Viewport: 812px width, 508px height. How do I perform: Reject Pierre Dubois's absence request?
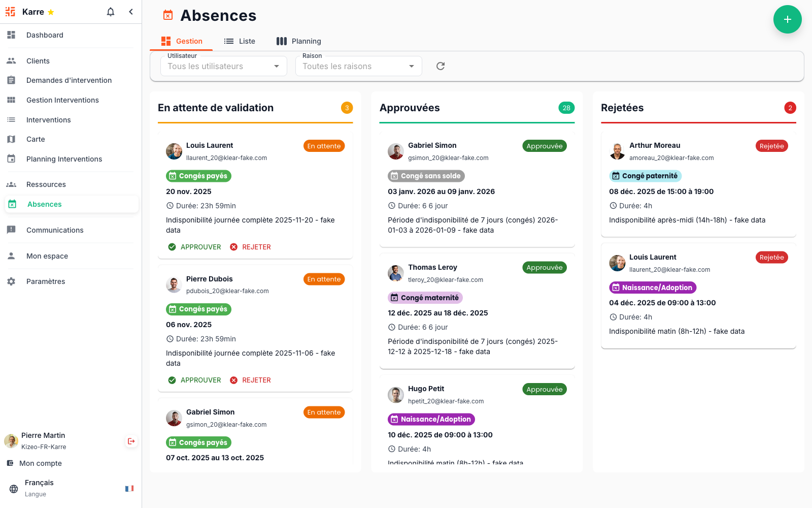250,380
